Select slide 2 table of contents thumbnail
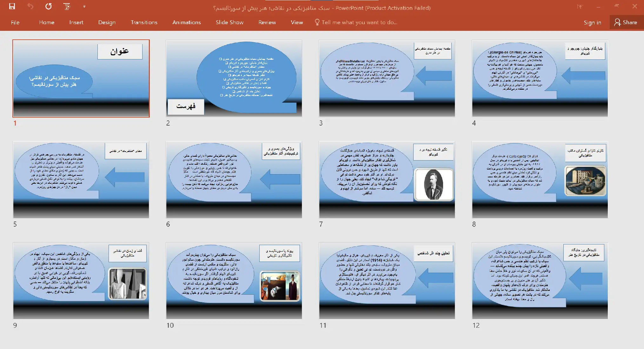The width and height of the screenshot is (644, 349). click(x=234, y=78)
